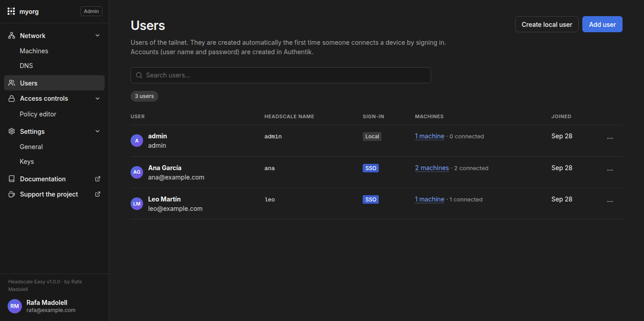Open admin's 1 machine link
This screenshot has width=644, height=321.
(x=430, y=136)
